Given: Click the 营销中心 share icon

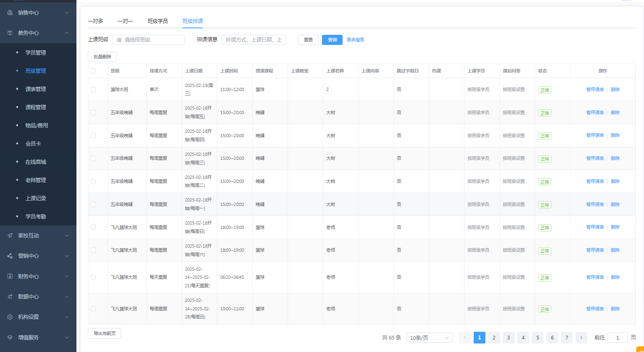Looking at the screenshot, I should coord(10,256).
